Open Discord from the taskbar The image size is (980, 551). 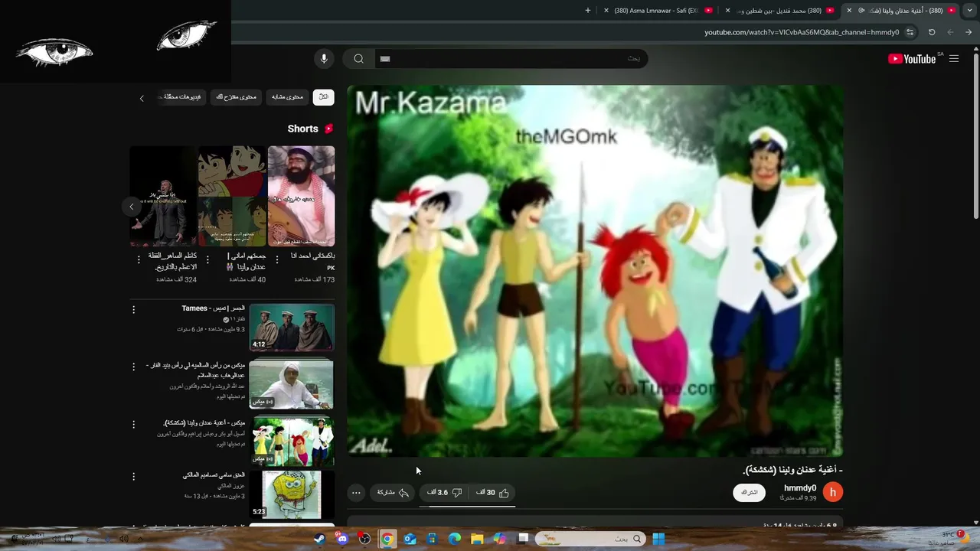[342, 539]
